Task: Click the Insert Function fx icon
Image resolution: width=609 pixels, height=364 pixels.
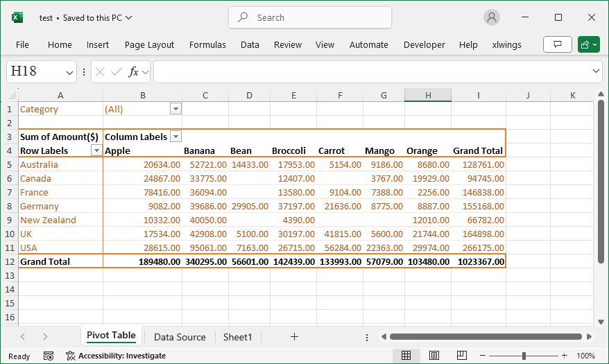Action: 133,71
